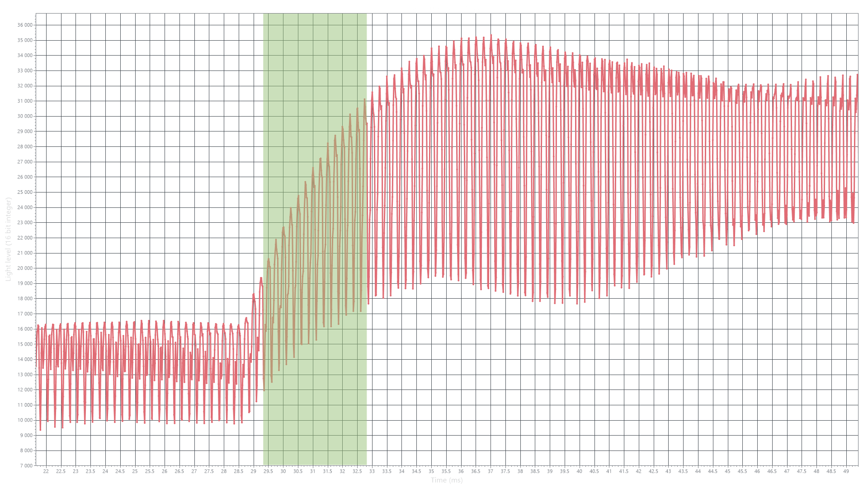Click the 46.5 tick label on the time axis
The image size is (868, 488).
click(x=772, y=471)
